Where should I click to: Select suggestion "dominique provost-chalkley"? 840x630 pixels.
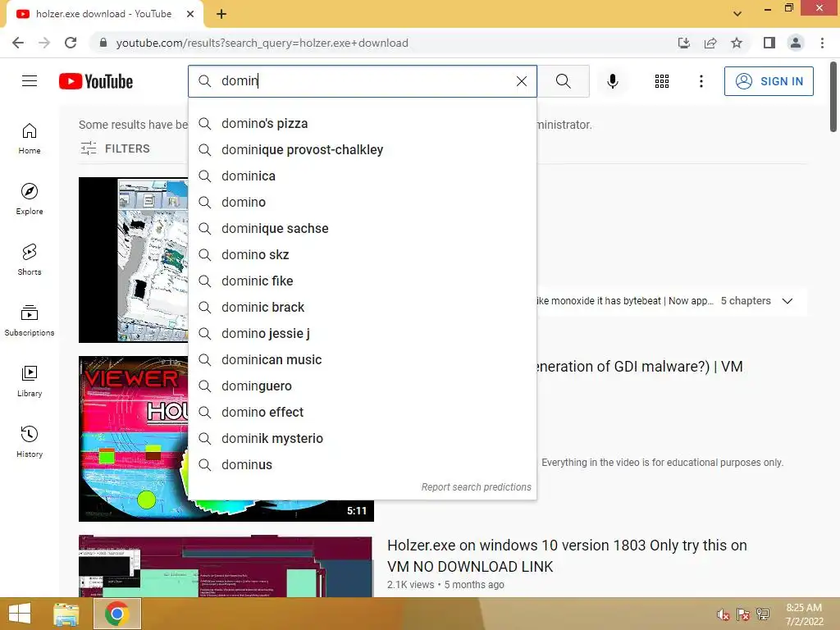click(x=363, y=149)
